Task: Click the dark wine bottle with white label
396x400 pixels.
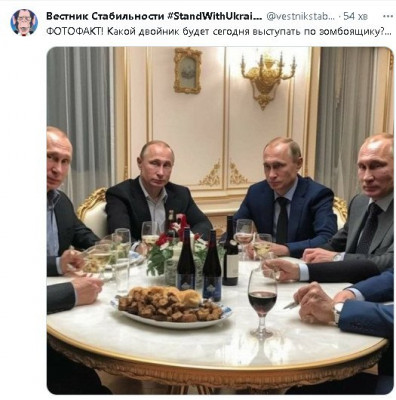Action: point(231,251)
